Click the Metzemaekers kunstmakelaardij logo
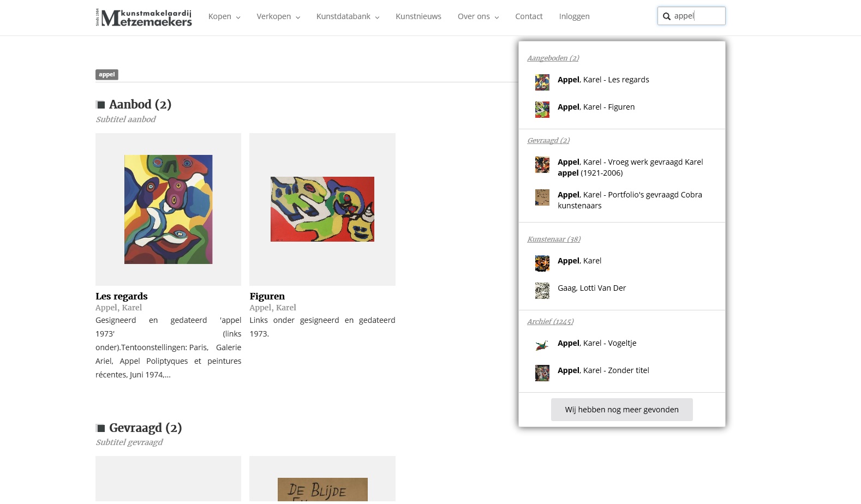The height and width of the screenshot is (504, 861). [144, 17]
